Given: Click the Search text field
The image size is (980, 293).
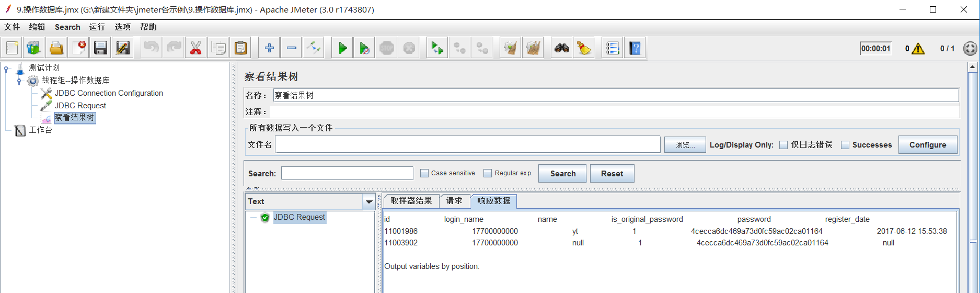Looking at the screenshot, I should 347,173.
